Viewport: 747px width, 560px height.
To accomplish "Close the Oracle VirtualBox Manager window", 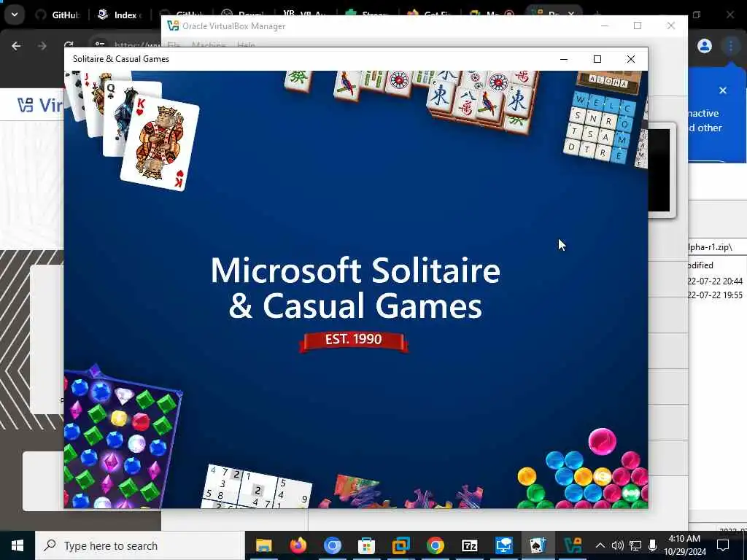I will pos(671,26).
